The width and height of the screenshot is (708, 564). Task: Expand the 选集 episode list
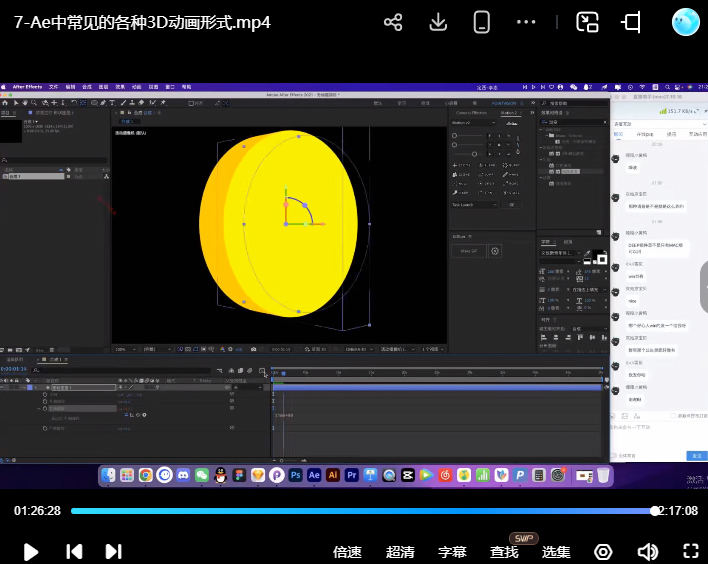point(556,552)
